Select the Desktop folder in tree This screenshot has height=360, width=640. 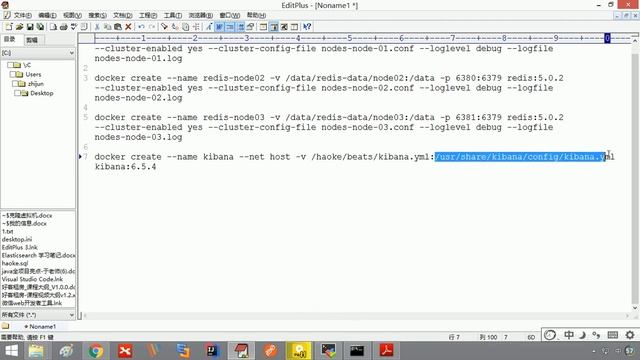click(42, 93)
